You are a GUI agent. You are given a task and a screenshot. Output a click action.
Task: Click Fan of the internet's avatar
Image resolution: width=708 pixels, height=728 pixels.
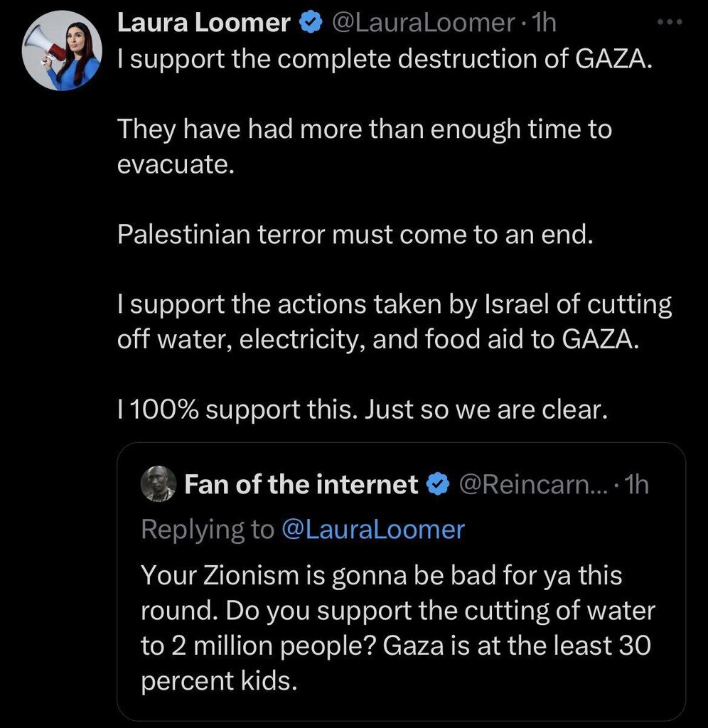coord(159,485)
